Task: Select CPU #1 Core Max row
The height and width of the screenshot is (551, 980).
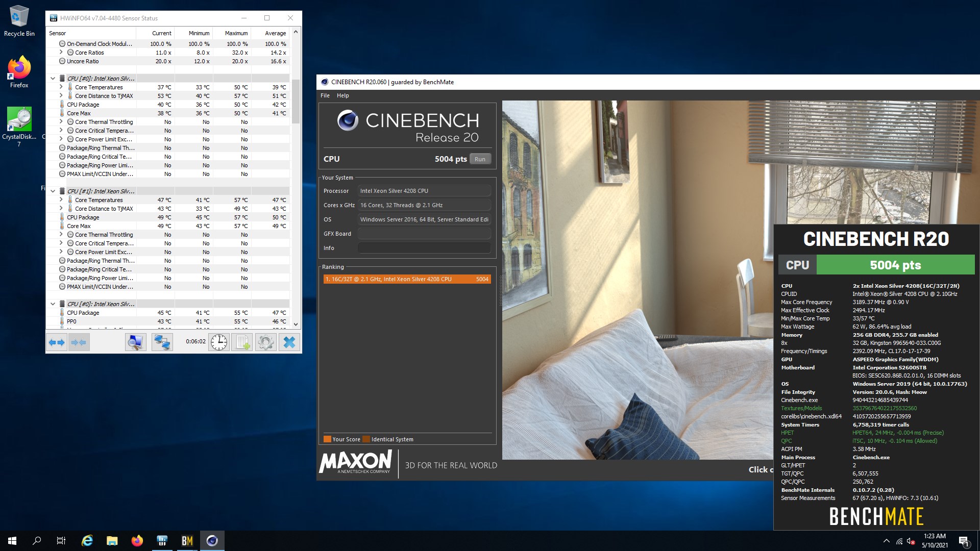Action: point(168,226)
